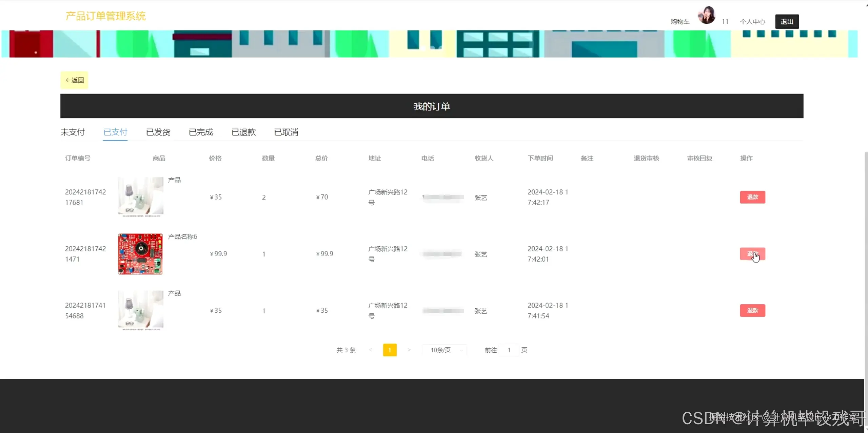
Task: Click the 退出 logout button
Action: point(787,22)
